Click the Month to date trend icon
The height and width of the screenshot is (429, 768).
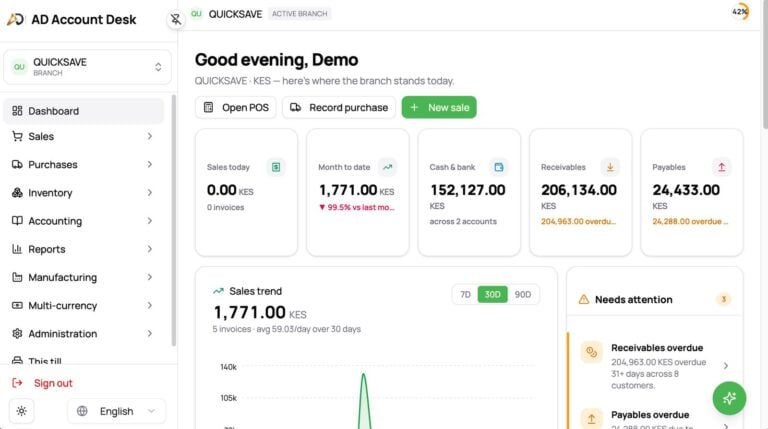click(x=387, y=167)
